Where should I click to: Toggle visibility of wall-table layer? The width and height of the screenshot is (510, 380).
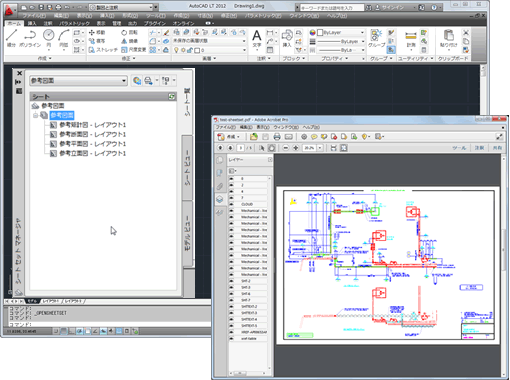232,339
